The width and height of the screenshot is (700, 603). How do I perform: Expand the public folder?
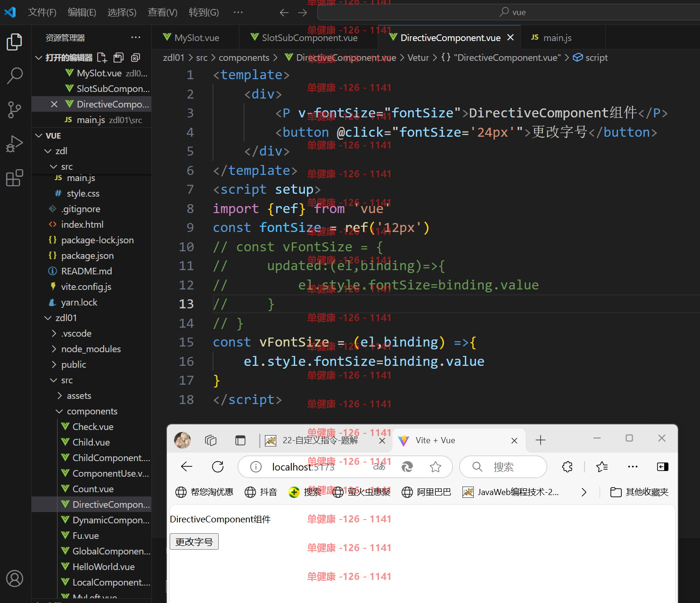[x=54, y=364]
